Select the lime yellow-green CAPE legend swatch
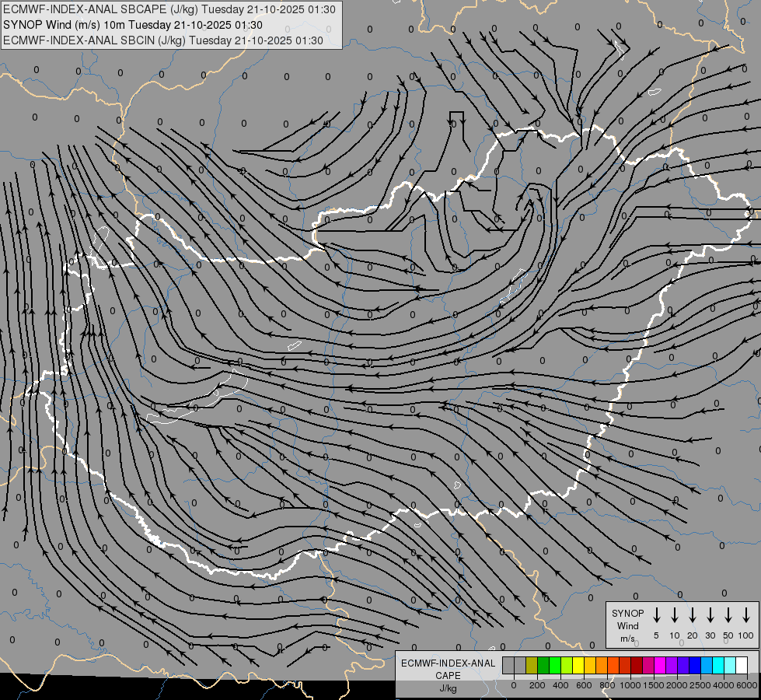761x700 pixels. tap(567, 666)
